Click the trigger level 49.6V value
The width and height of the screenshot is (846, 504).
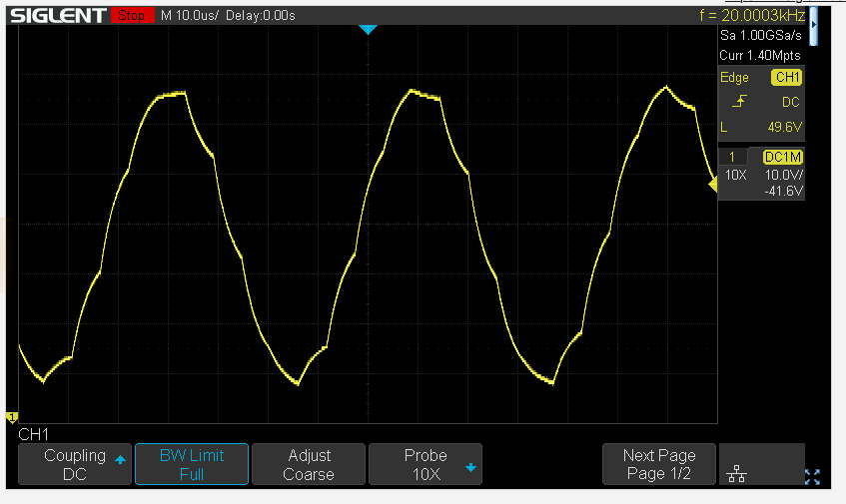(x=782, y=127)
